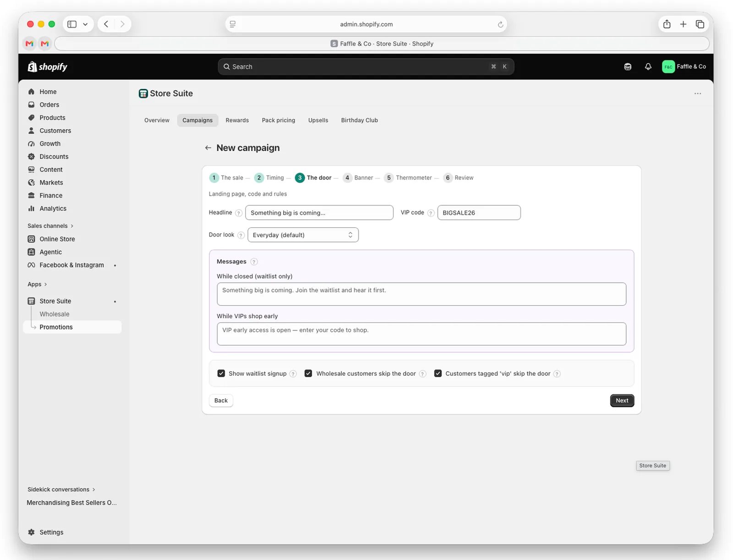Open the Sidekick icon beside the bell

point(628,67)
